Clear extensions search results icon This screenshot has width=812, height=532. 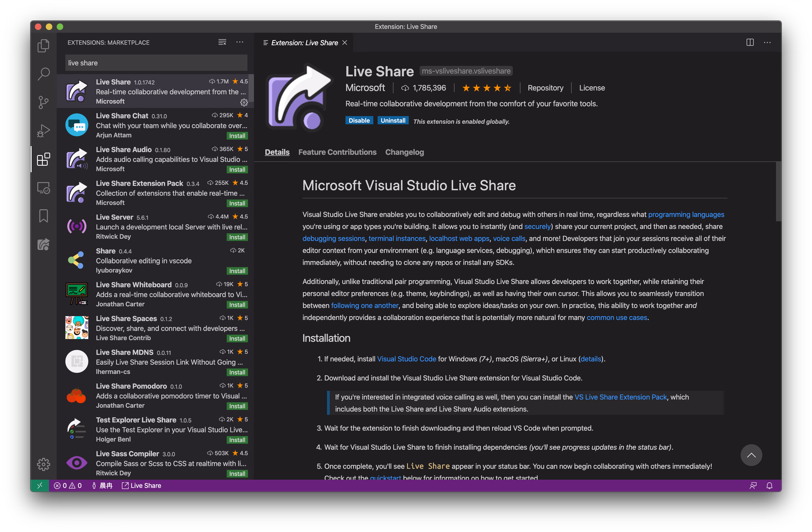(222, 42)
